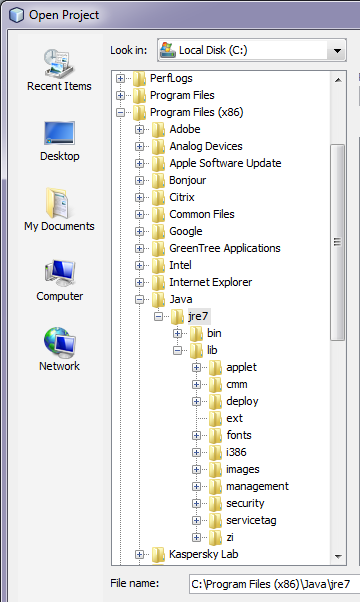
Task: Select the Adobe folder icon
Action: 158,129
